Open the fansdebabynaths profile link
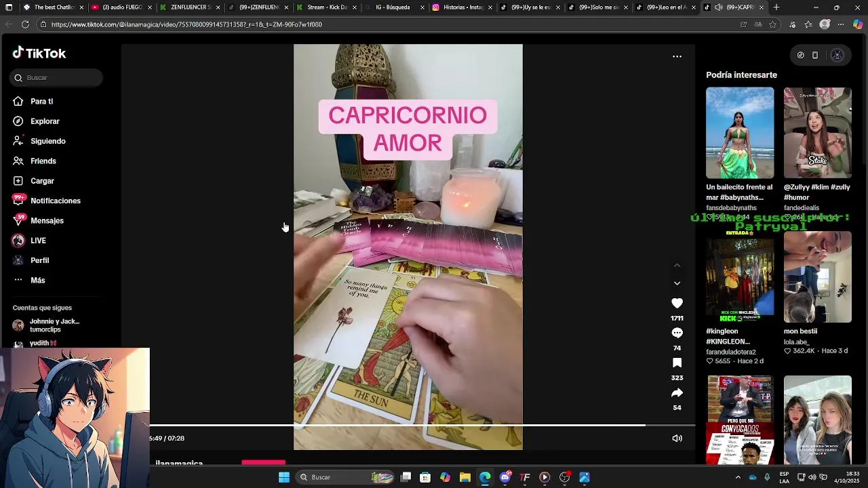The image size is (868, 488). [731, 208]
